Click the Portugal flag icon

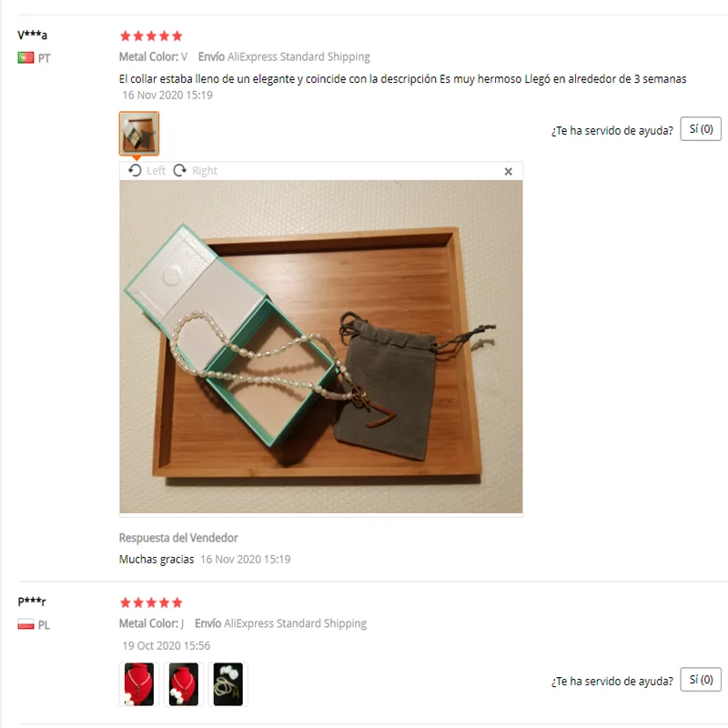point(26,57)
